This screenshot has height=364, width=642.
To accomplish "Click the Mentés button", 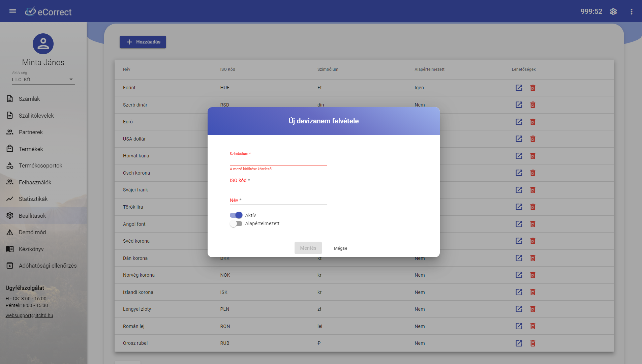I will pos(308,248).
